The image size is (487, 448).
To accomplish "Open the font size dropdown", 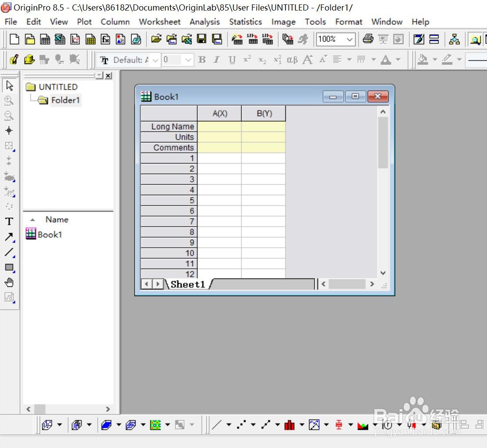I will pyautogui.click(x=188, y=60).
